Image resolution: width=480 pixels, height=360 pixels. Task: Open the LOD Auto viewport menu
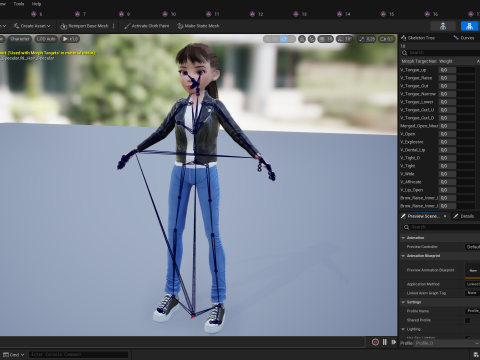pyautogui.click(x=46, y=39)
